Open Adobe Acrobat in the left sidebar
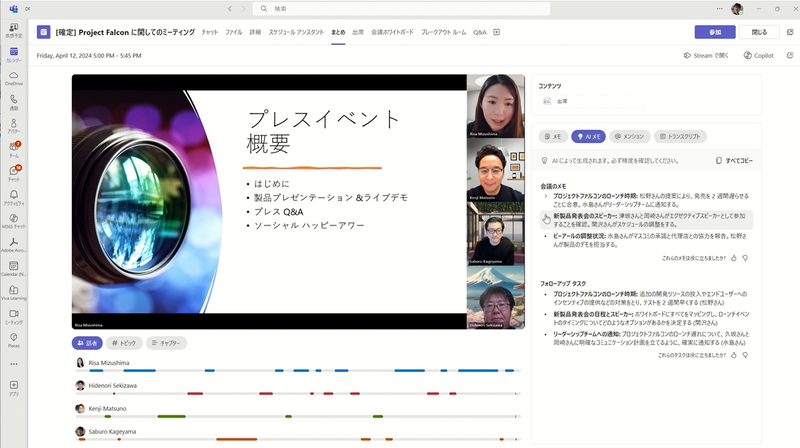This screenshot has width=800, height=448. pyautogui.click(x=14, y=245)
